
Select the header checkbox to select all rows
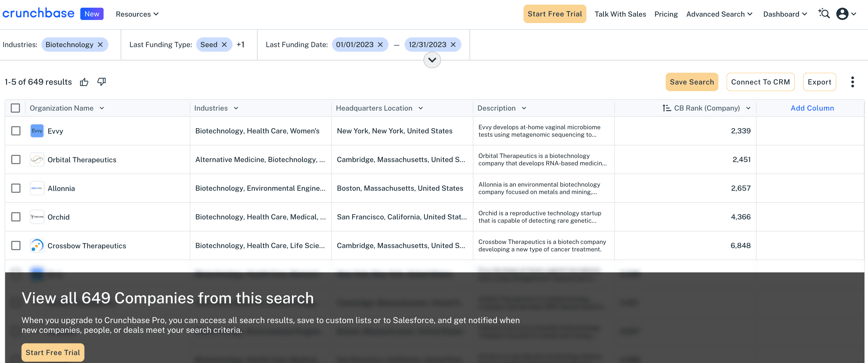pyautogui.click(x=16, y=108)
